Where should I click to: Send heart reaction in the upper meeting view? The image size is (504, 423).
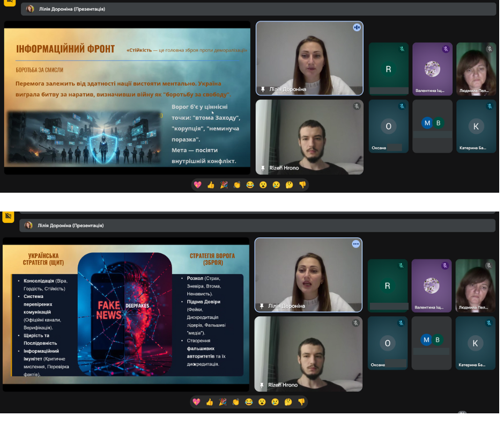tap(197, 185)
